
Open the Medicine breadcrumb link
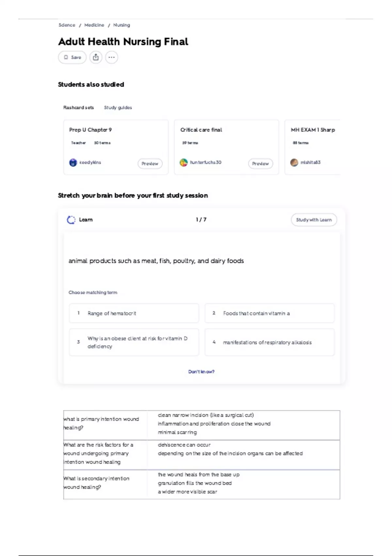pyautogui.click(x=94, y=25)
